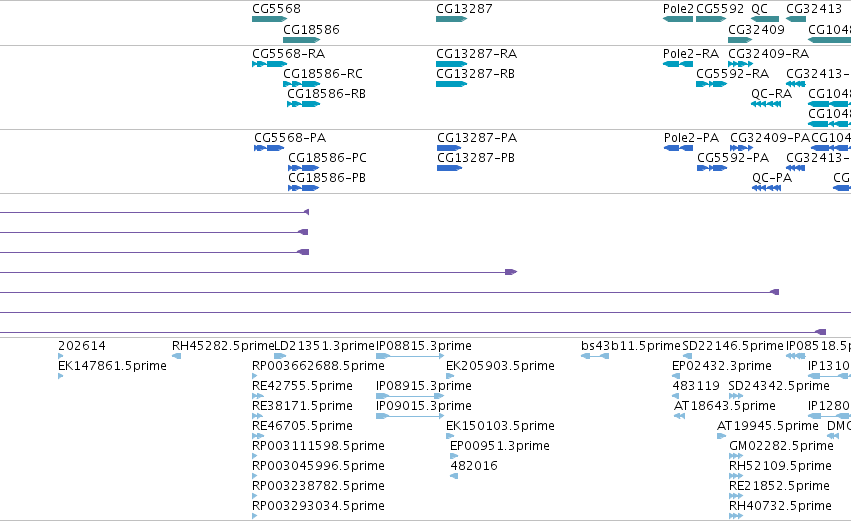Select EST bs43b11.5prime
This screenshot has width=851, height=521.
click(x=631, y=346)
